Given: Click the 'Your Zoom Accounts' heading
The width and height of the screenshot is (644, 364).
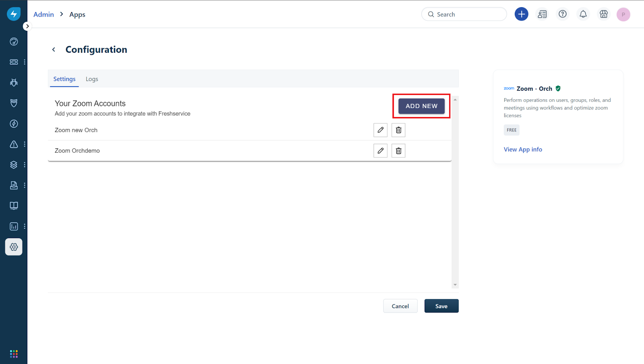Looking at the screenshot, I should (x=90, y=103).
